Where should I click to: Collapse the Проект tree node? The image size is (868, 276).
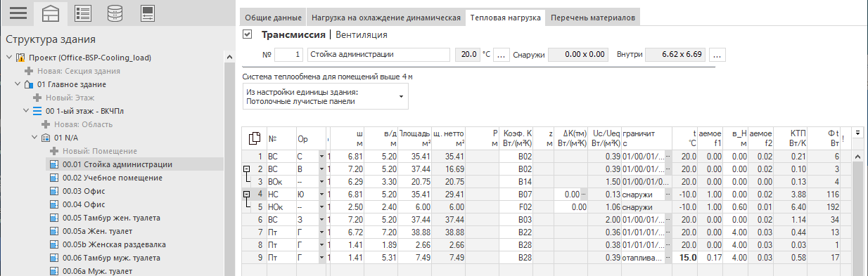point(8,58)
